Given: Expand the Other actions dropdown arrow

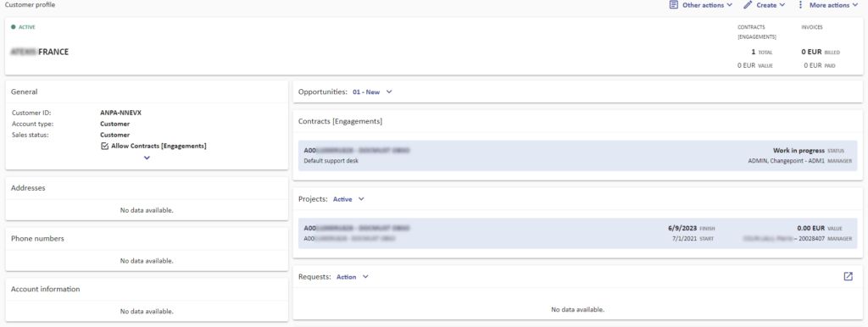Looking at the screenshot, I should tap(729, 5).
